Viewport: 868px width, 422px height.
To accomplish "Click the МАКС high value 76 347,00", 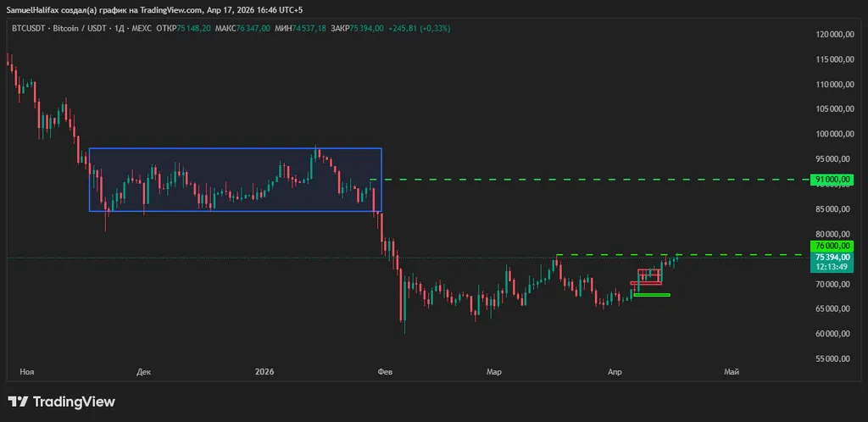I will (253, 28).
